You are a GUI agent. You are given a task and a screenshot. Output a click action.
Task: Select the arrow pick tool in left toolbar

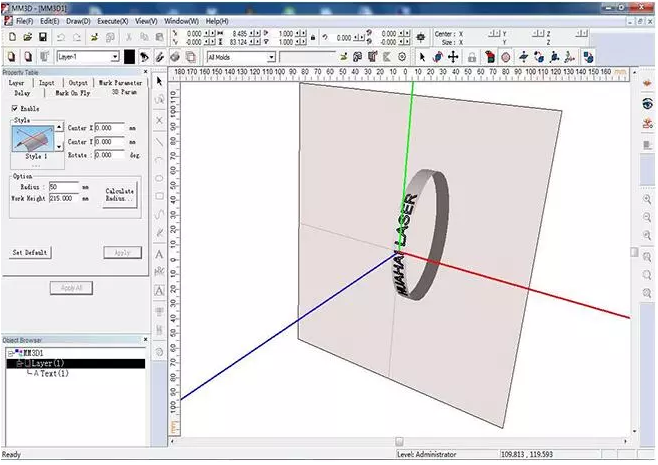(x=160, y=80)
